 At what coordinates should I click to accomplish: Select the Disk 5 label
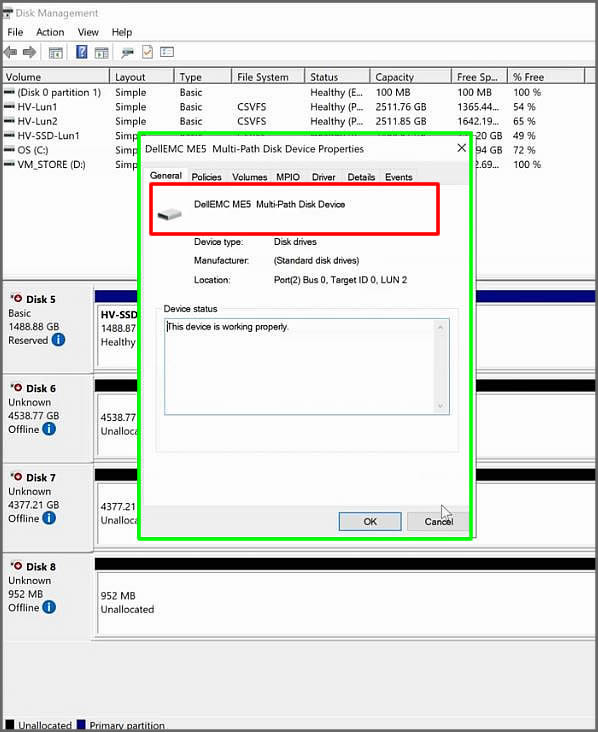pyautogui.click(x=41, y=299)
